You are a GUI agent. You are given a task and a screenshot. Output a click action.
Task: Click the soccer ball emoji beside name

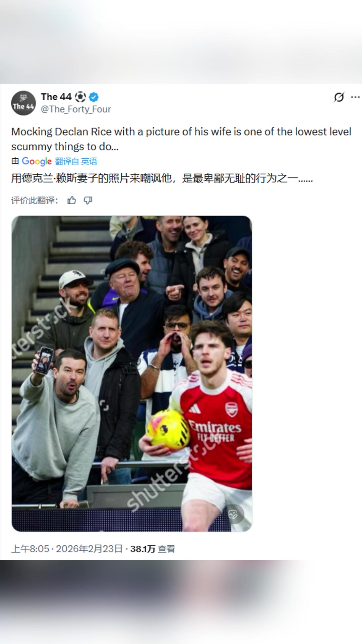80,97
